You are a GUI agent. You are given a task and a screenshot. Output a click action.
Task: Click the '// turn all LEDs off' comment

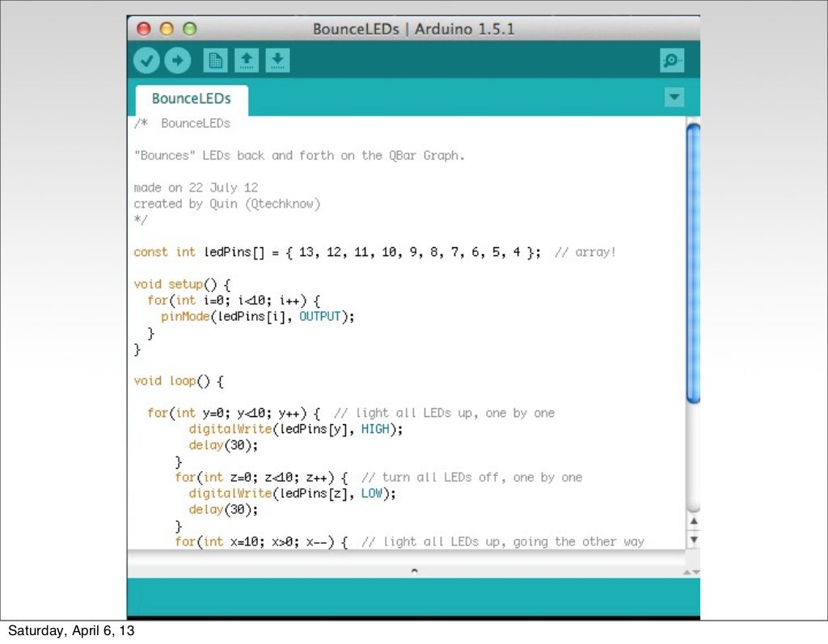click(472, 478)
